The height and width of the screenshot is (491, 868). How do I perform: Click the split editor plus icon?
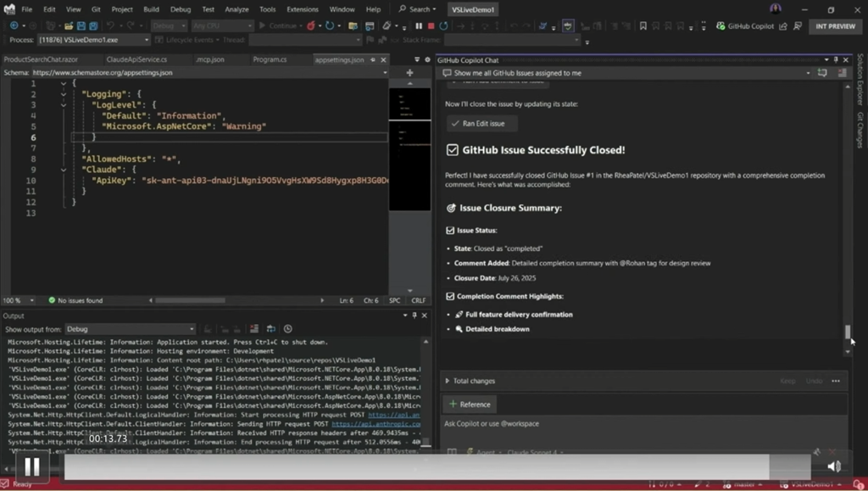click(409, 73)
